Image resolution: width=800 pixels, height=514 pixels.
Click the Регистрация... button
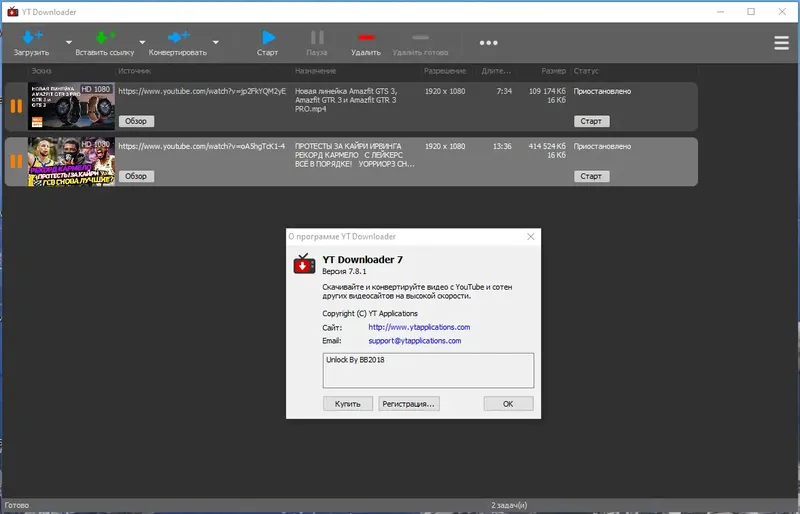pyautogui.click(x=409, y=404)
